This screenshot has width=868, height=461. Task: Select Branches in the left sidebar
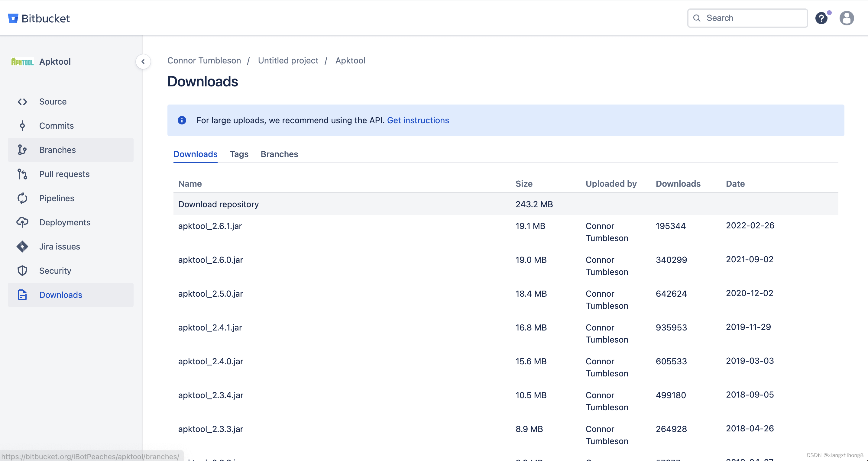(57, 150)
